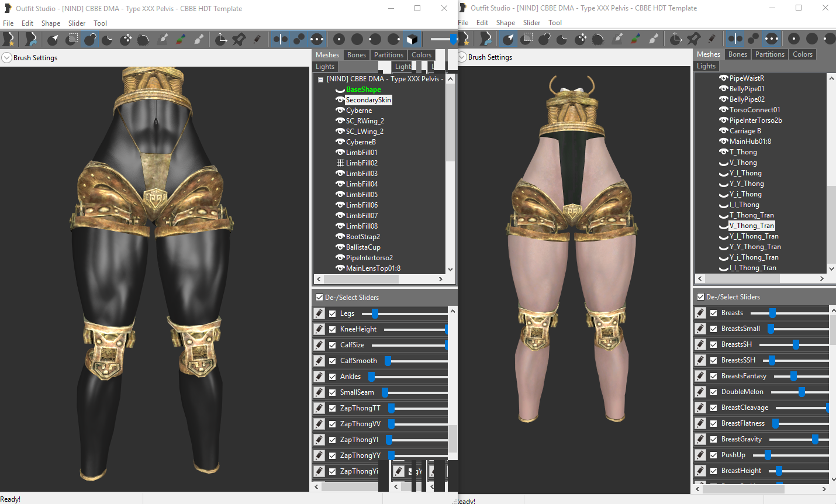Select the Move brush in left window
The height and width of the screenshot is (504, 836).
(126, 39)
